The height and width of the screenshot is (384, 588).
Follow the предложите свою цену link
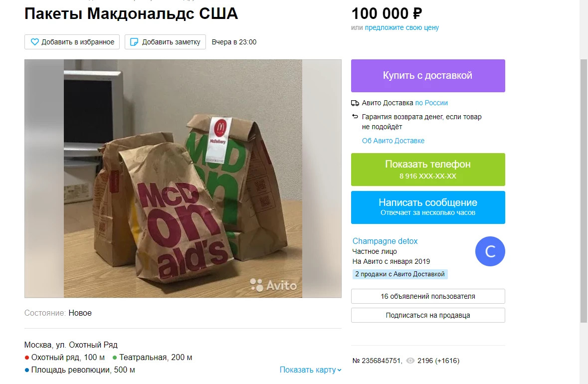401,28
